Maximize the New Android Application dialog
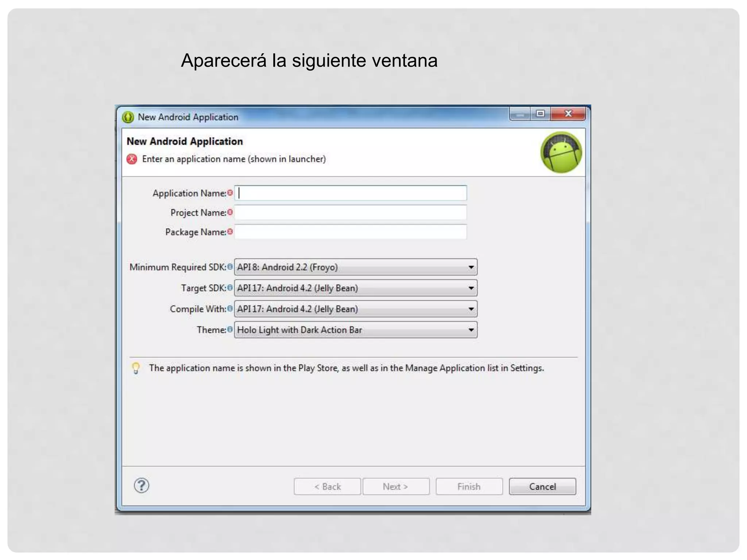747x560 pixels. click(540, 114)
